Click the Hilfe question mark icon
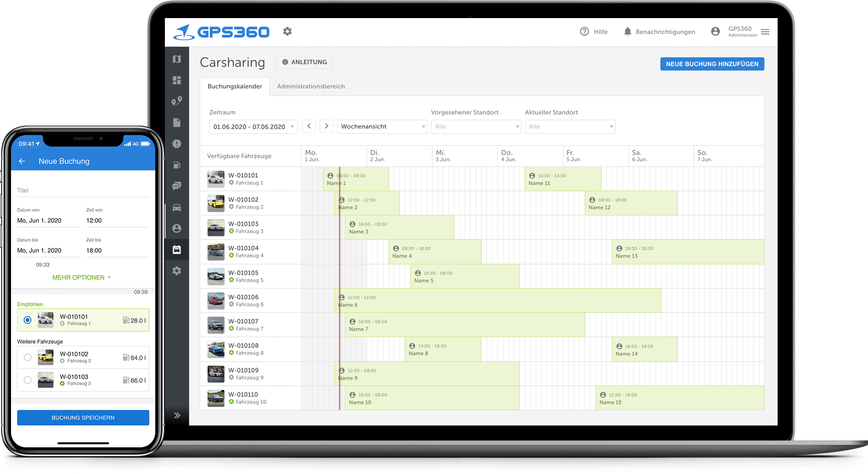 coord(585,31)
